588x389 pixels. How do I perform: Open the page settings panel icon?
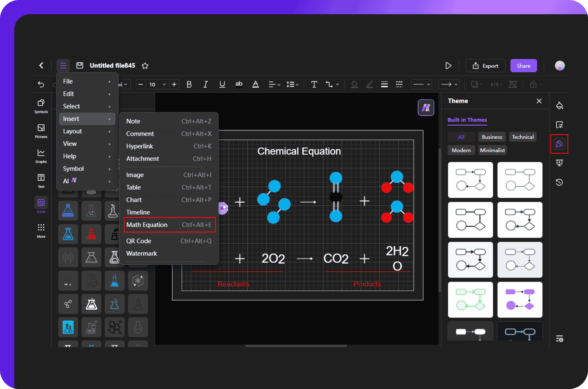coord(559,125)
